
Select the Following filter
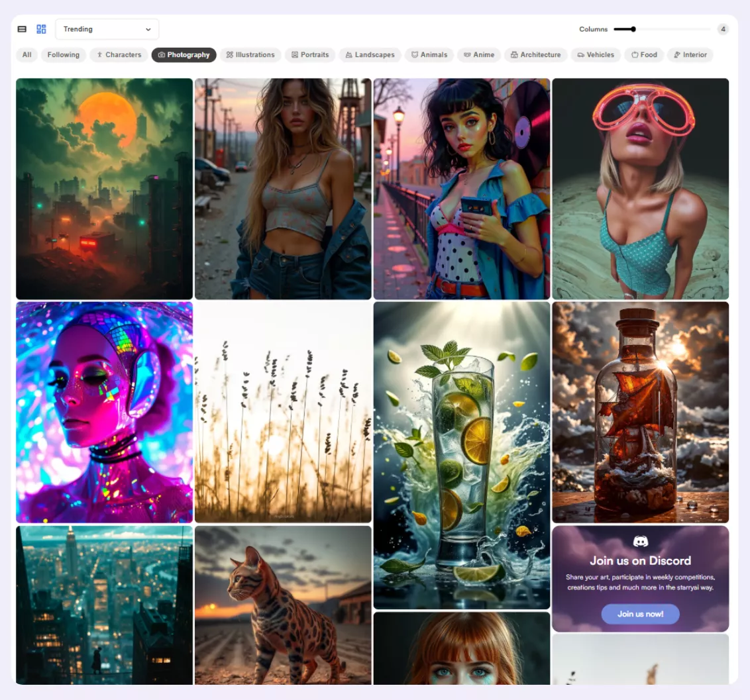coord(63,55)
